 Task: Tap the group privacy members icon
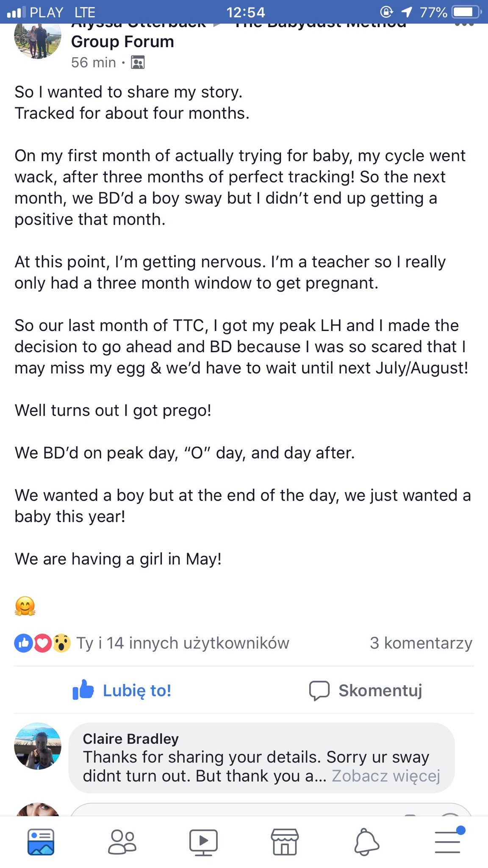click(x=138, y=63)
